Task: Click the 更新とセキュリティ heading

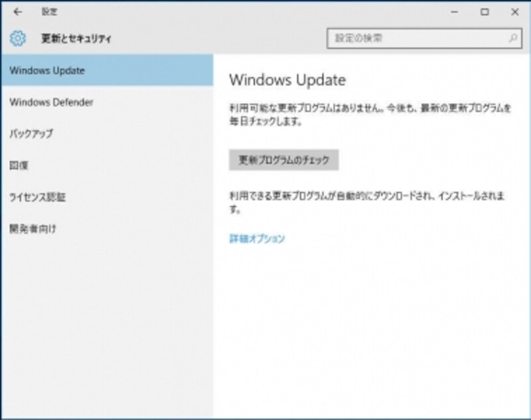Action: pyautogui.click(x=76, y=38)
